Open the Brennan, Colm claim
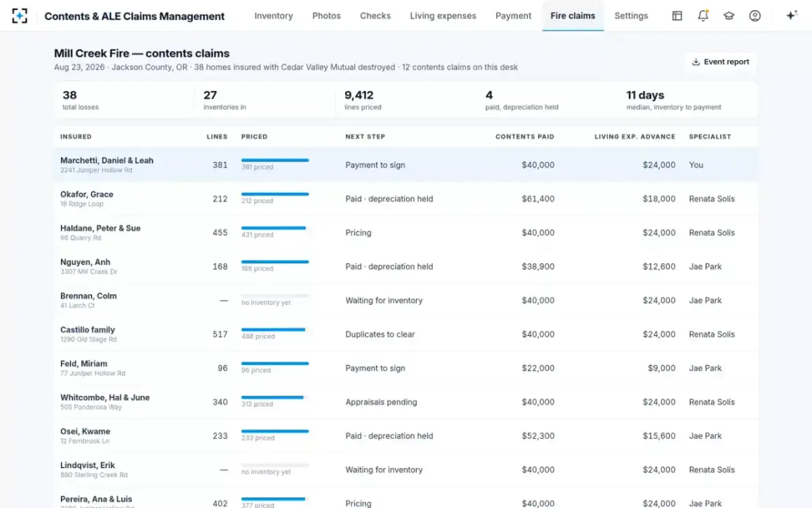Viewport: 812px width, 508px height. point(406,300)
